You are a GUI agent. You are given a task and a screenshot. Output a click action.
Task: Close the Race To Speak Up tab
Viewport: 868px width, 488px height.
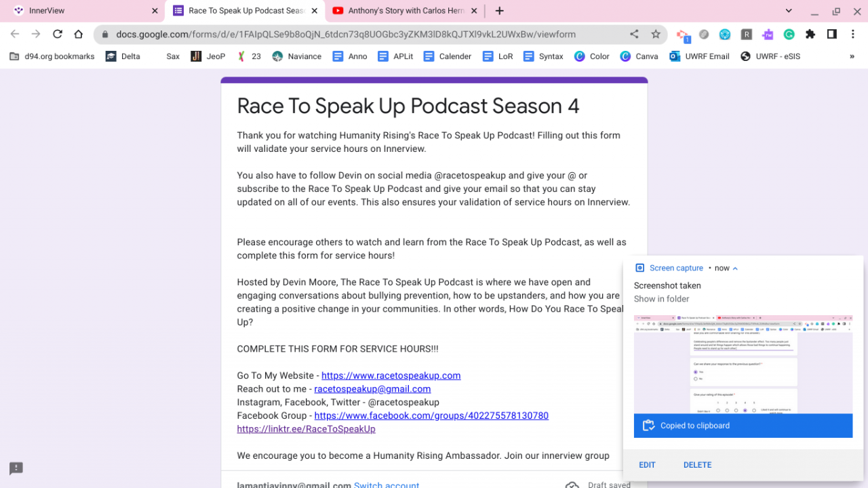coord(315,11)
